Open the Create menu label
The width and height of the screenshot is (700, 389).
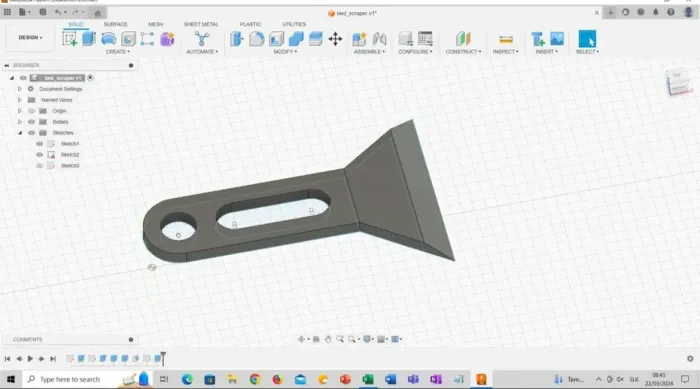117,52
